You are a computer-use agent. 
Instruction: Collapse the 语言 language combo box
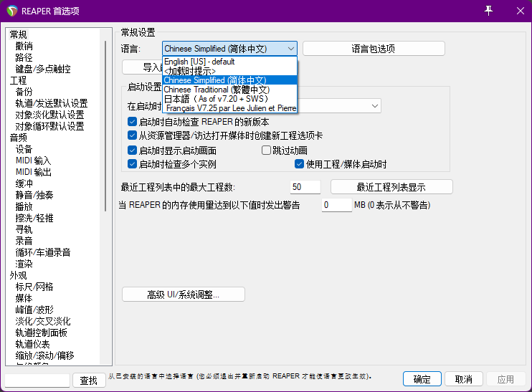pyautogui.click(x=229, y=49)
